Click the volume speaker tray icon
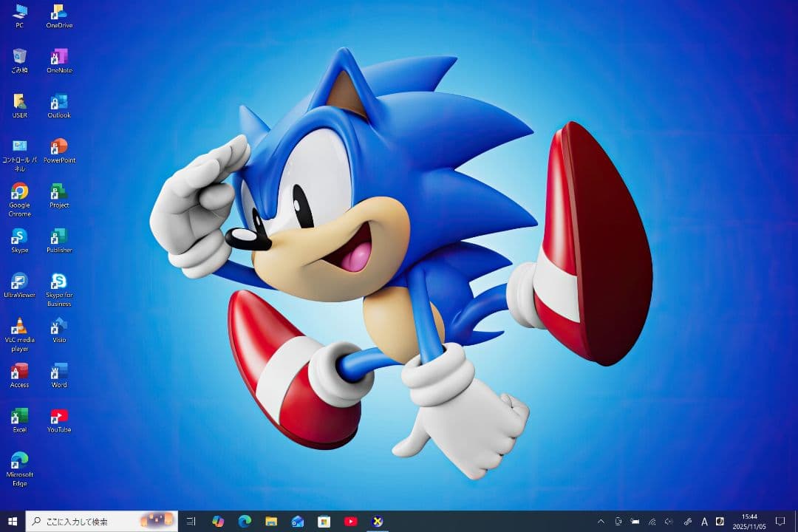Image resolution: width=798 pixels, height=532 pixels. point(669,522)
